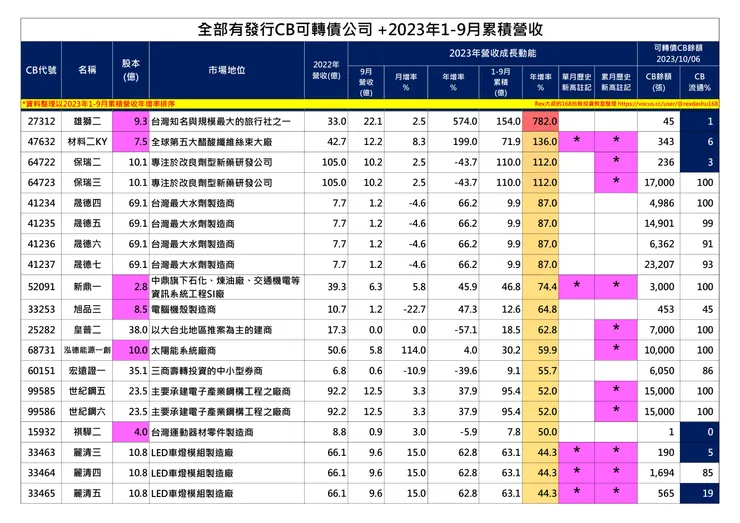Select the name 保瑞三
The image size is (740, 523).
coord(87,182)
